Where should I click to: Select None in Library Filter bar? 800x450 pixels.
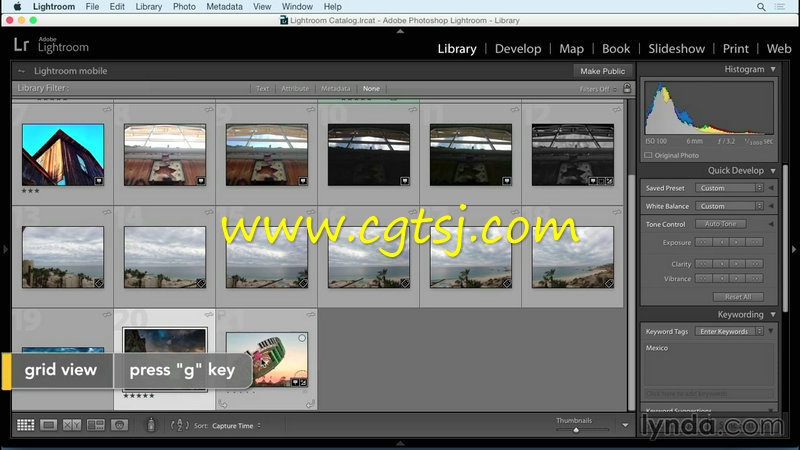tap(371, 88)
